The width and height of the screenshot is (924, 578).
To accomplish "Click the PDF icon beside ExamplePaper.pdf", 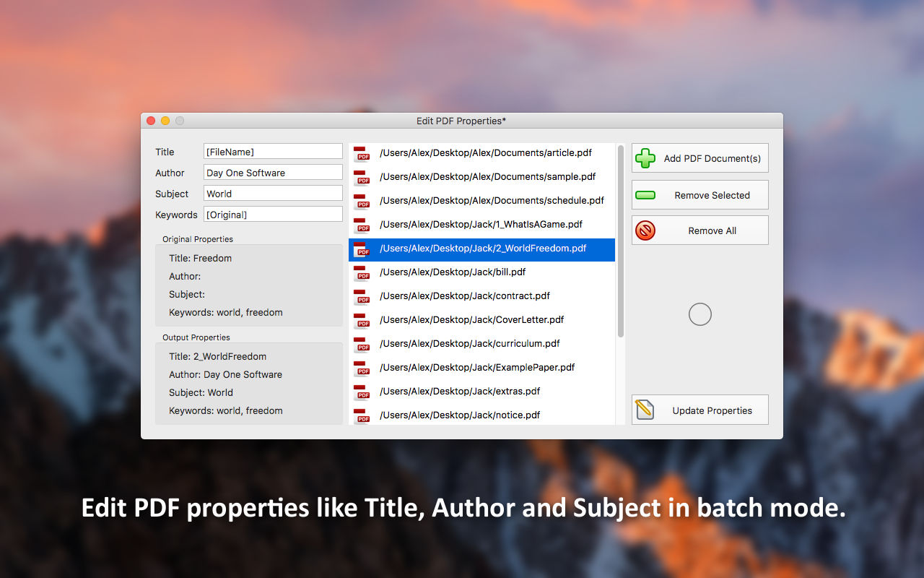I will point(362,368).
